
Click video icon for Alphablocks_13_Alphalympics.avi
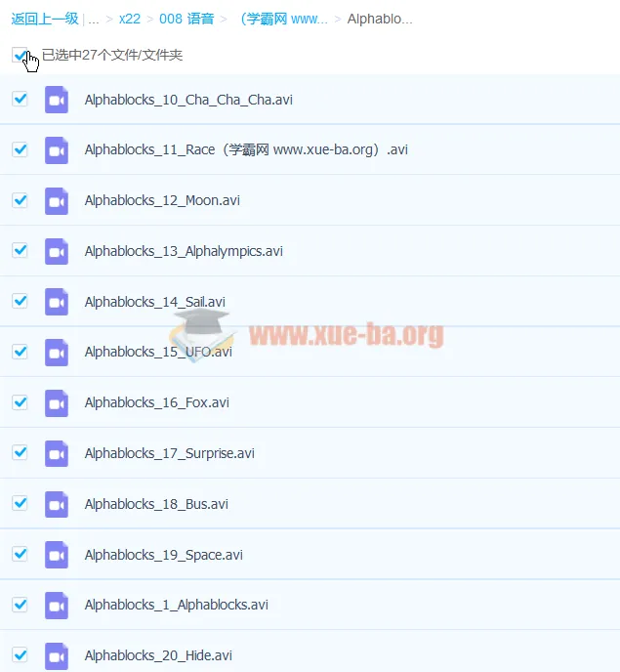pyautogui.click(x=57, y=251)
